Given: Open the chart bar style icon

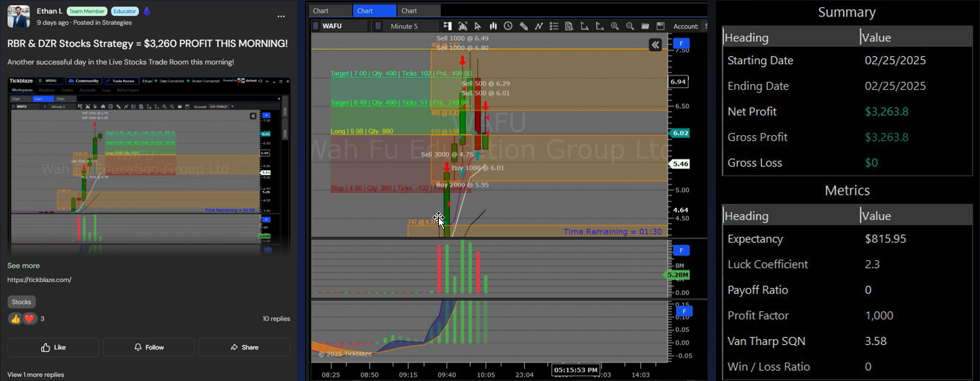Looking at the screenshot, I should coord(493,26).
